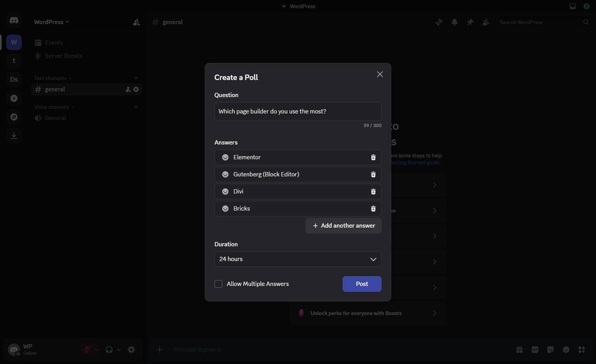Pick emoji for the Gutenberg answer

coord(225,174)
